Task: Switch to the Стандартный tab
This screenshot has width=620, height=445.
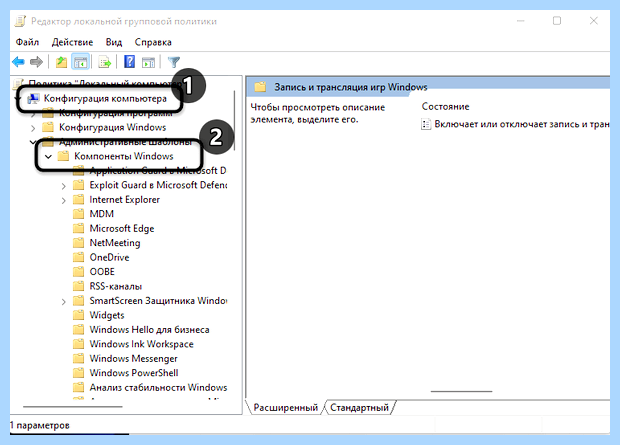Action: point(359,407)
